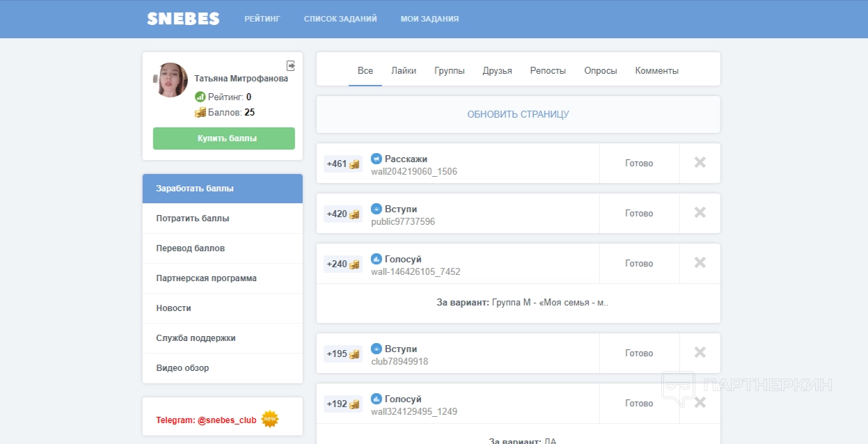Open the Telegram @snebes_club link

pyautogui.click(x=206, y=420)
